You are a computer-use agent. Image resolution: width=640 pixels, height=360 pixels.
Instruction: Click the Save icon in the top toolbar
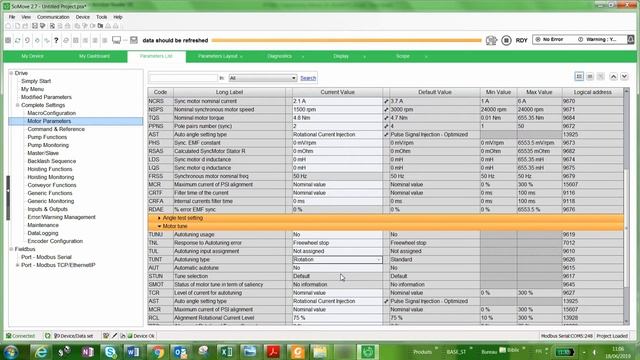pos(35,26)
